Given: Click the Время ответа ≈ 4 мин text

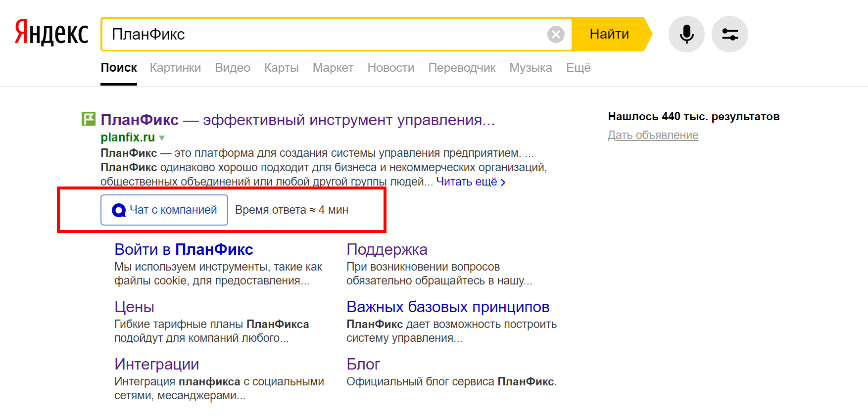Looking at the screenshot, I should coord(291,210).
